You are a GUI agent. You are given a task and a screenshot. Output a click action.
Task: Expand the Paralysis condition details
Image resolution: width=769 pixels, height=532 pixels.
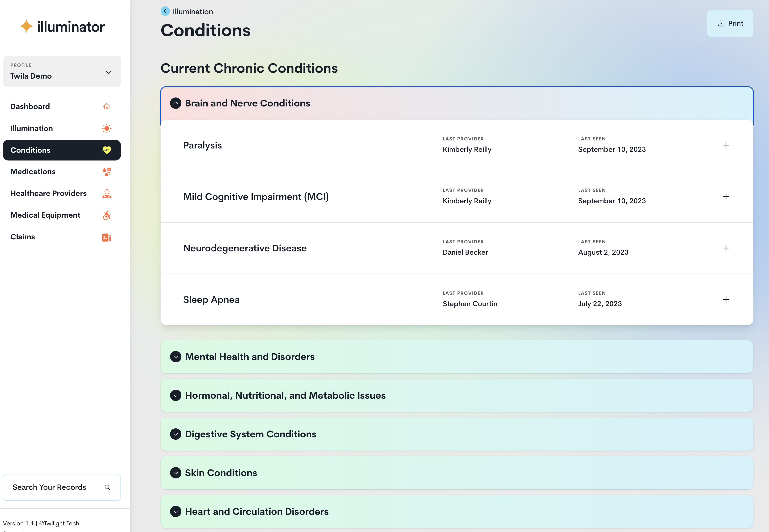(x=726, y=145)
